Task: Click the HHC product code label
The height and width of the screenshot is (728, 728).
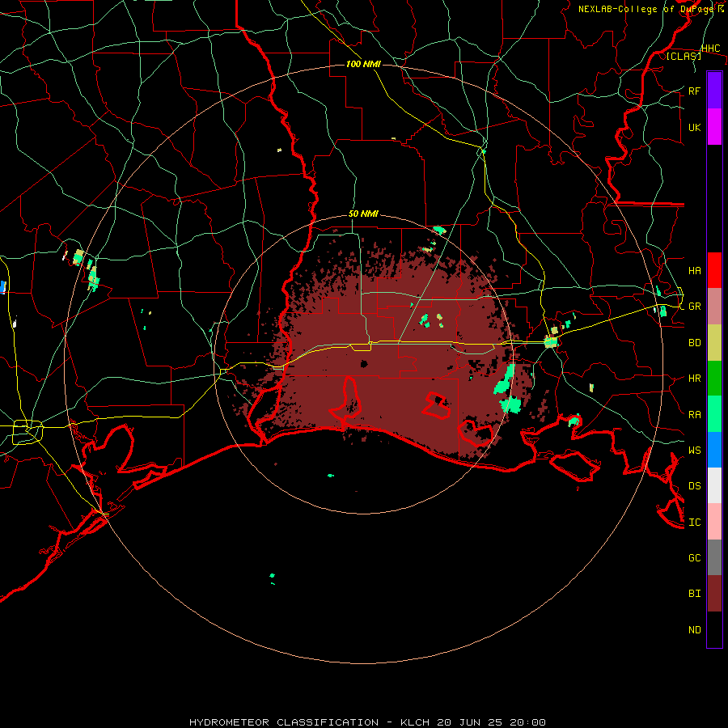Action: [710, 49]
